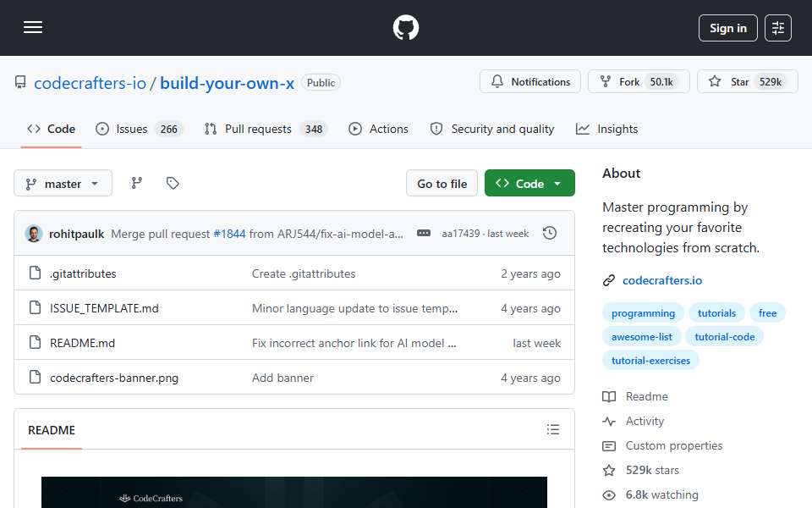Switch to the Code tab
The width and height of the screenshot is (812, 508).
52,129
